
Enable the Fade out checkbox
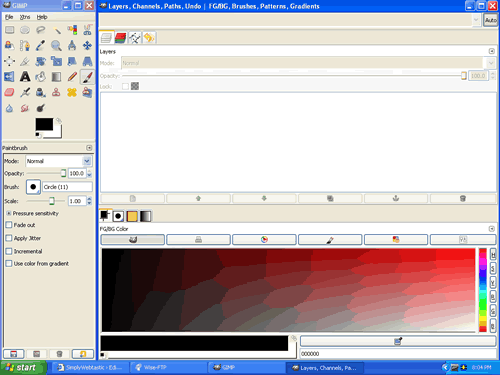click(x=9, y=225)
